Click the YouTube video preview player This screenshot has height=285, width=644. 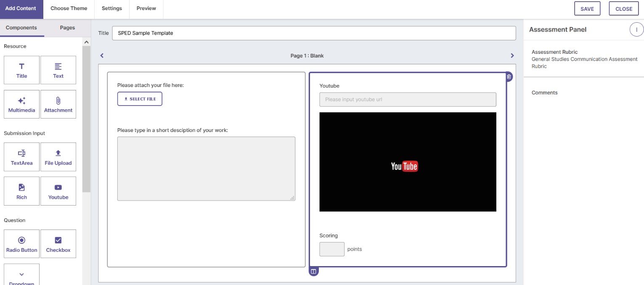tap(408, 162)
